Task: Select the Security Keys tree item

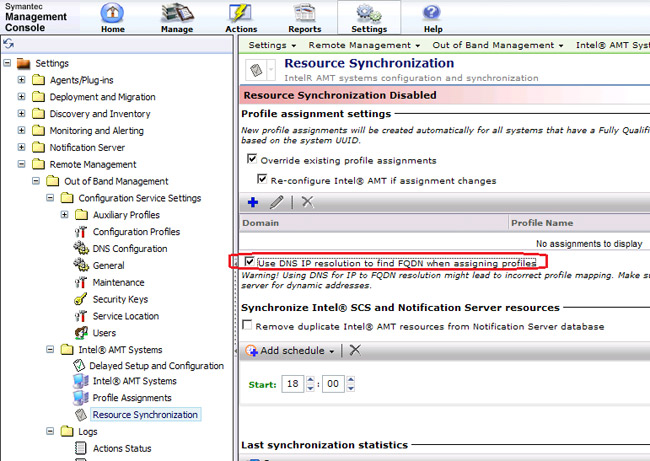Action: (x=120, y=299)
